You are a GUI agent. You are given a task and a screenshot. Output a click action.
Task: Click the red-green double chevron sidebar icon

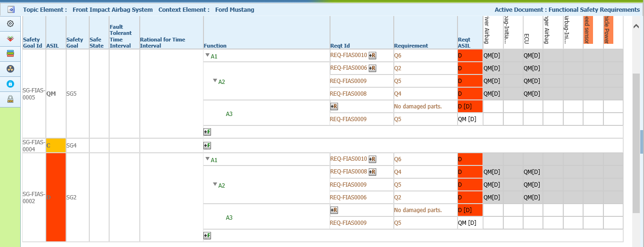(x=10, y=38)
